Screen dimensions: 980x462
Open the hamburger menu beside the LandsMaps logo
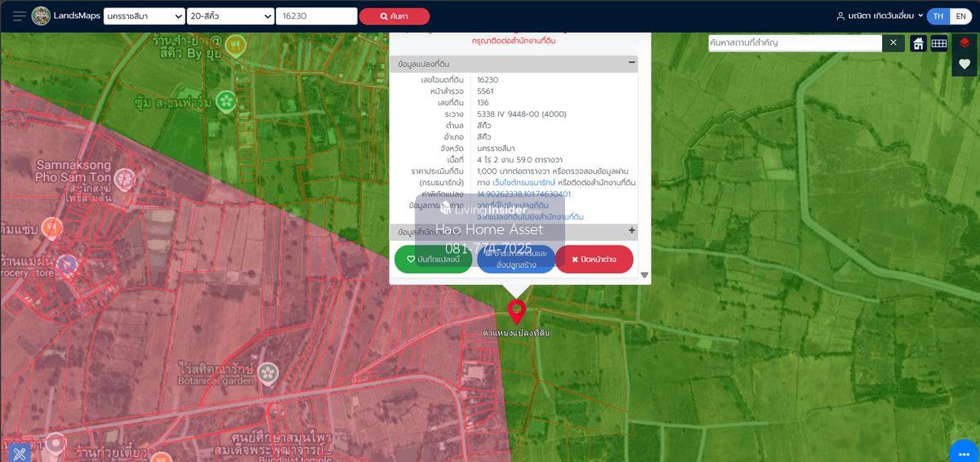(19, 16)
